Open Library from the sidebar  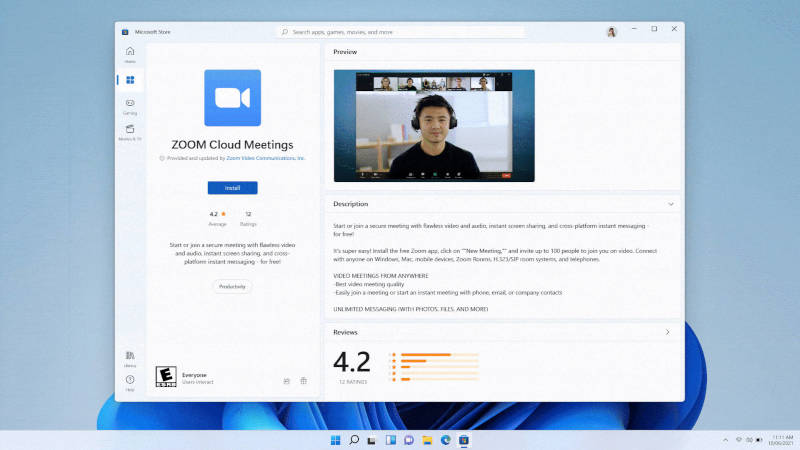130,358
